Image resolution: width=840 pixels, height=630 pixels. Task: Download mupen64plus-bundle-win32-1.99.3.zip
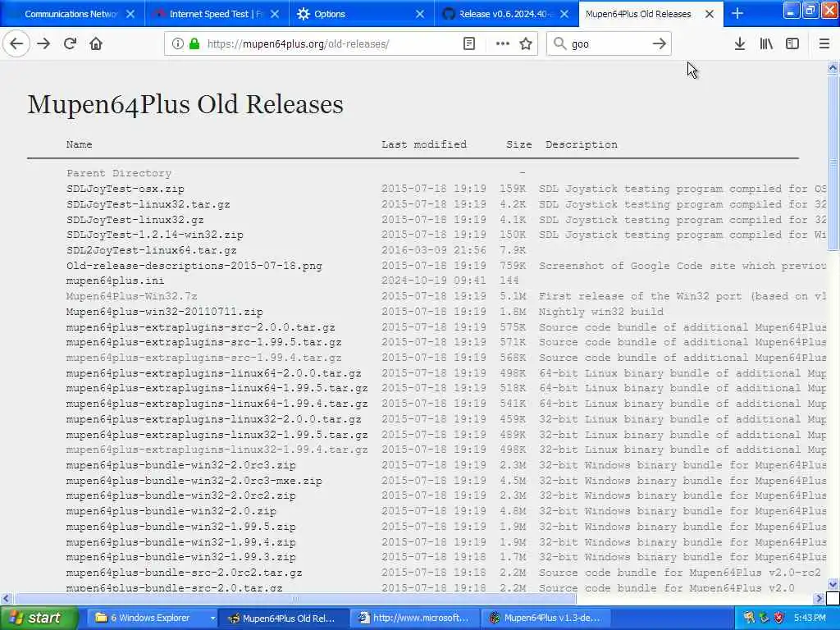pyautogui.click(x=181, y=557)
